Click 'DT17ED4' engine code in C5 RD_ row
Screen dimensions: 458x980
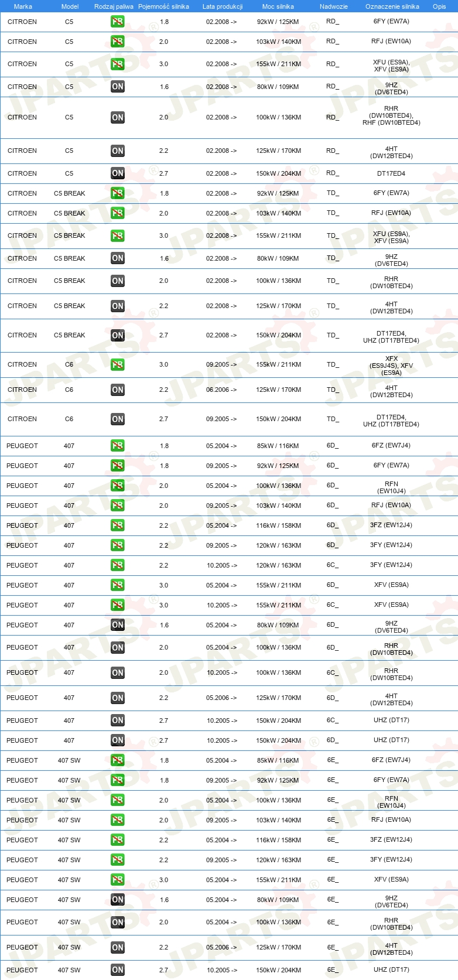pos(391,173)
